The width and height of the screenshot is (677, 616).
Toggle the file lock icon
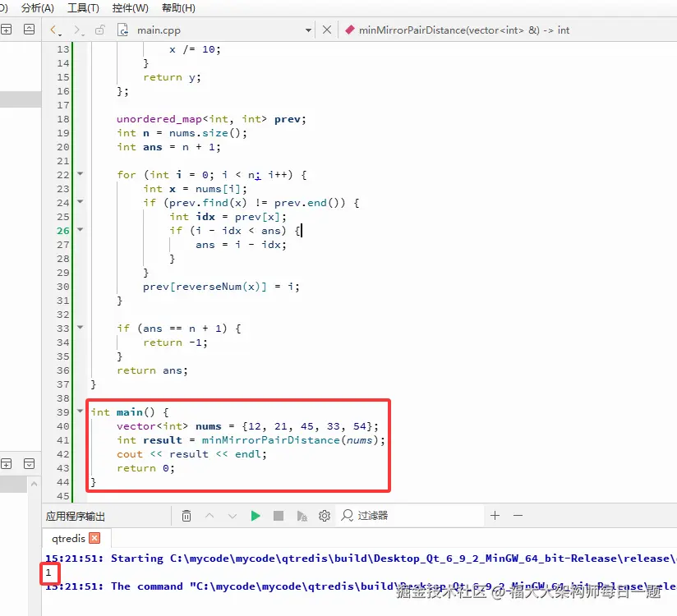(x=100, y=30)
